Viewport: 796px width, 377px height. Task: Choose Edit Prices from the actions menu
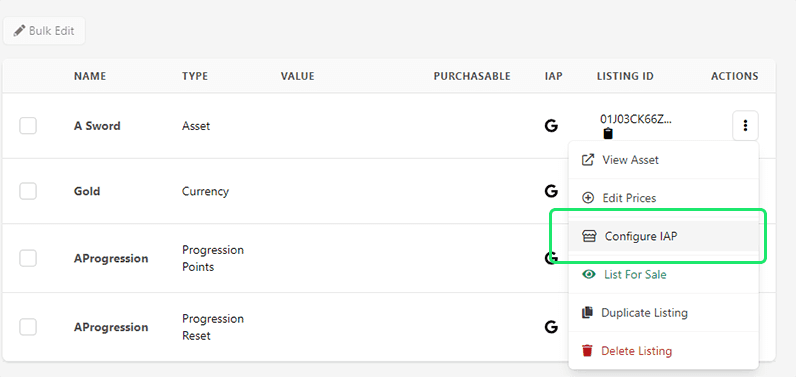664,198
